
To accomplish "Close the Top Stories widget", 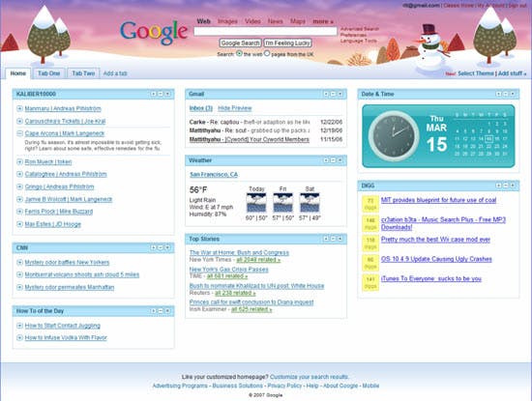I will pyautogui.click(x=340, y=239).
